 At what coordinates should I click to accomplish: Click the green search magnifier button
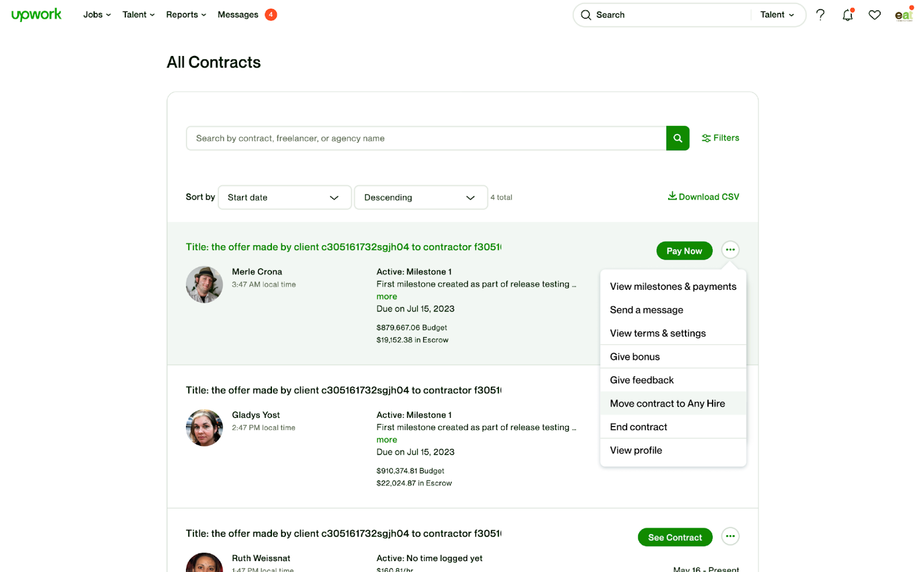[x=677, y=139]
